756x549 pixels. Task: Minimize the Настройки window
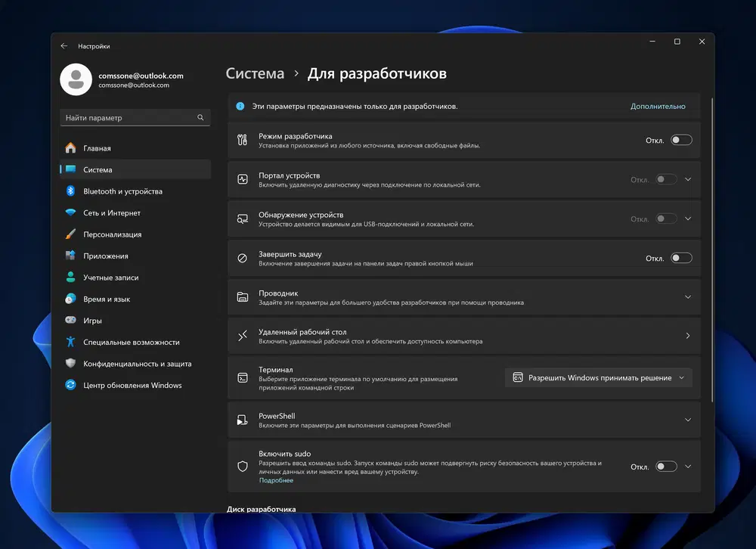(x=652, y=42)
